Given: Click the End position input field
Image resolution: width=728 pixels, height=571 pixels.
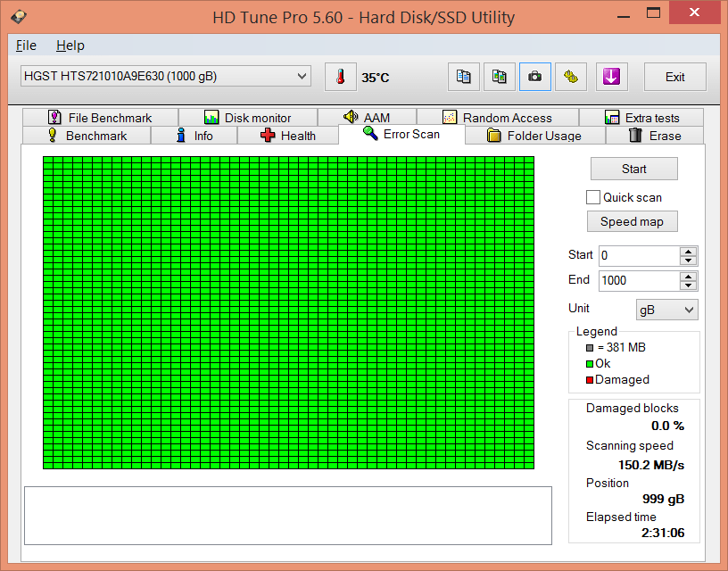Looking at the screenshot, I should 640,281.
